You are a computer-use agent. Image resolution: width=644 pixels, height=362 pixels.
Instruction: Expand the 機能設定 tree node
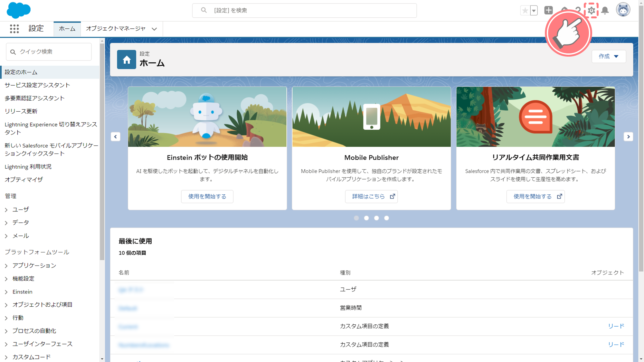pyautogui.click(x=6, y=279)
